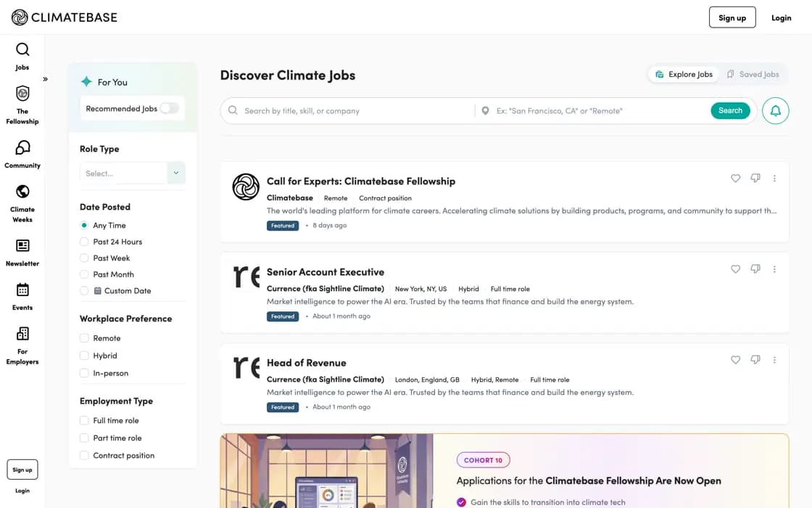The width and height of the screenshot is (812, 508).
Task: Focus the title, skill, or company search field
Action: [x=352, y=111]
